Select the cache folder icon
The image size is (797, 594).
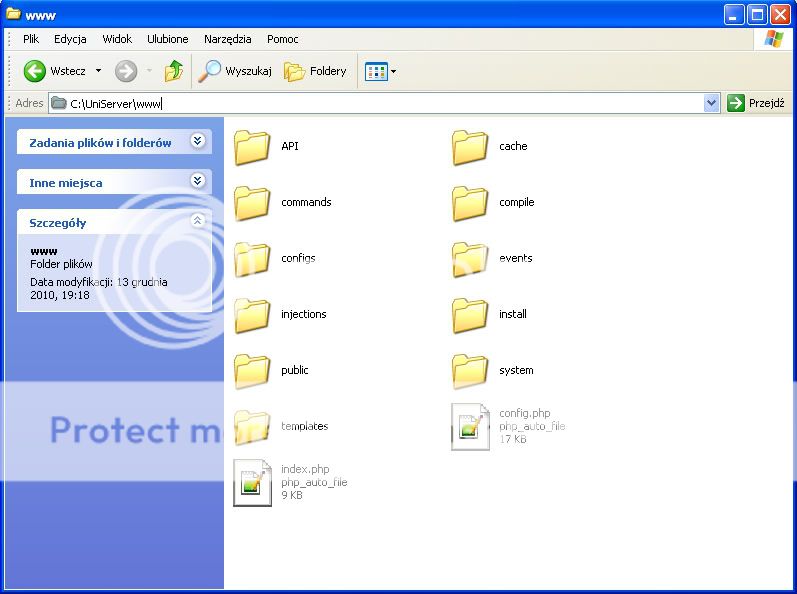pos(470,147)
